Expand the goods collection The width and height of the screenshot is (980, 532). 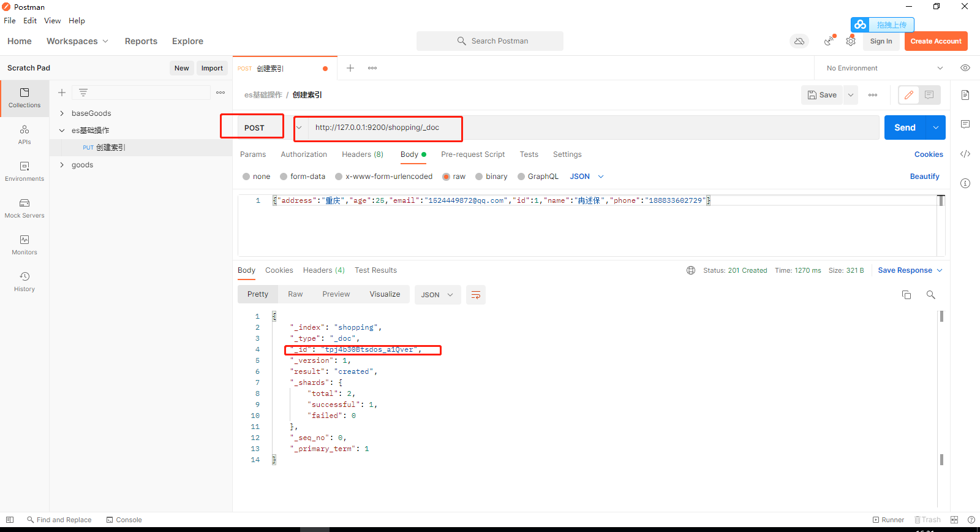(x=62, y=165)
